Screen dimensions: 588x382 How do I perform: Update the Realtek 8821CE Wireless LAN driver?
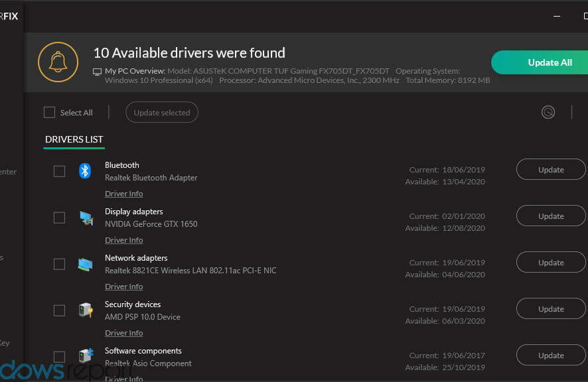pyautogui.click(x=551, y=263)
